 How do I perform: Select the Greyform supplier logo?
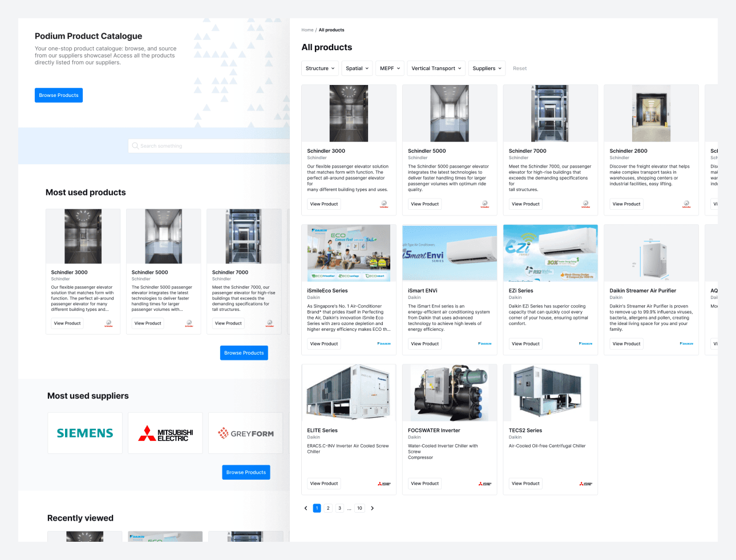click(x=246, y=433)
